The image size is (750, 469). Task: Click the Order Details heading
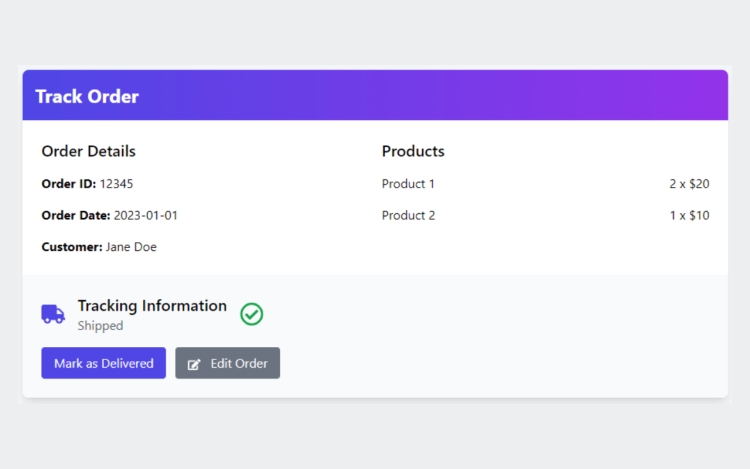coord(88,151)
